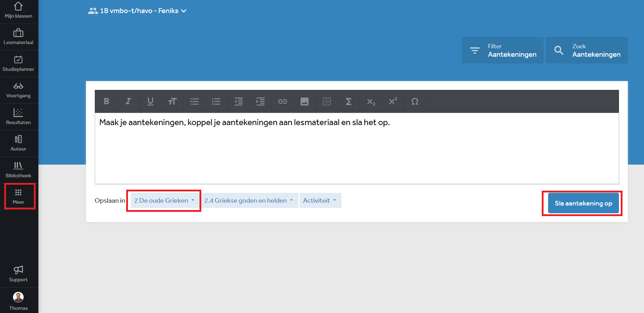Insert a formula with sigma icon
This screenshot has height=313, width=644.
pyautogui.click(x=349, y=102)
